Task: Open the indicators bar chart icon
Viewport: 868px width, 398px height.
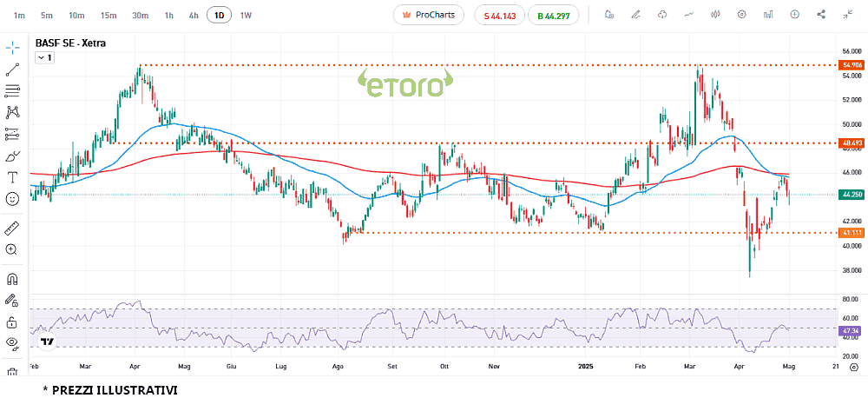Action: click(x=768, y=15)
